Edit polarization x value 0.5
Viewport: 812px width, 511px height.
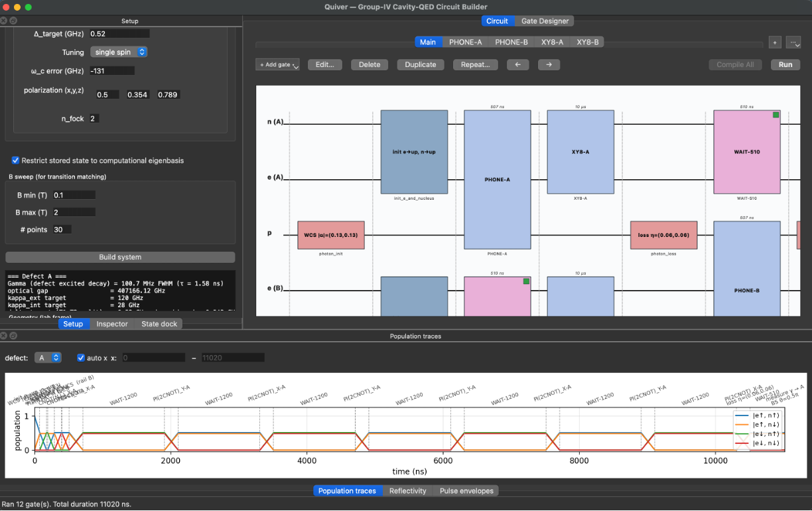[107, 95]
